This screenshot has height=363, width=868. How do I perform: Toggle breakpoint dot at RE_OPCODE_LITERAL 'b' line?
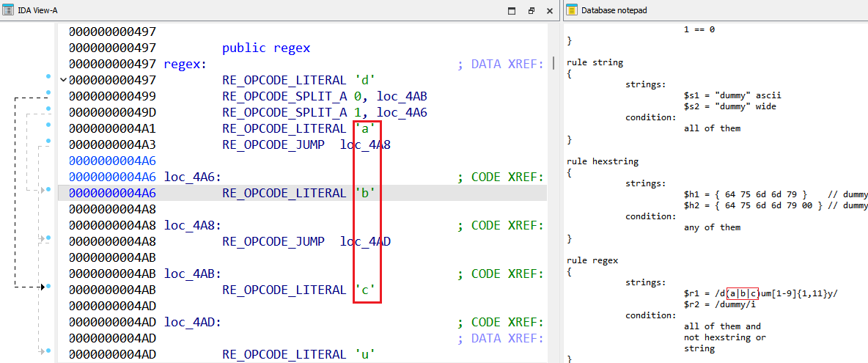48,189
